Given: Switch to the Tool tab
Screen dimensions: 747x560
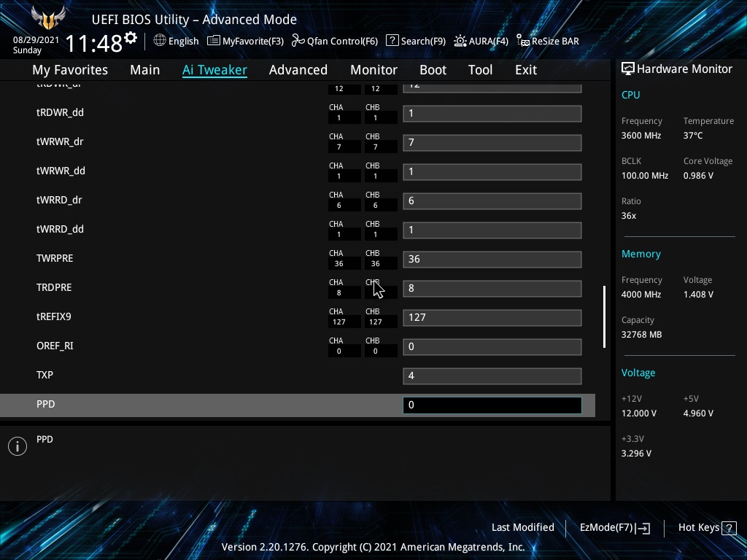Looking at the screenshot, I should tap(480, 70).
